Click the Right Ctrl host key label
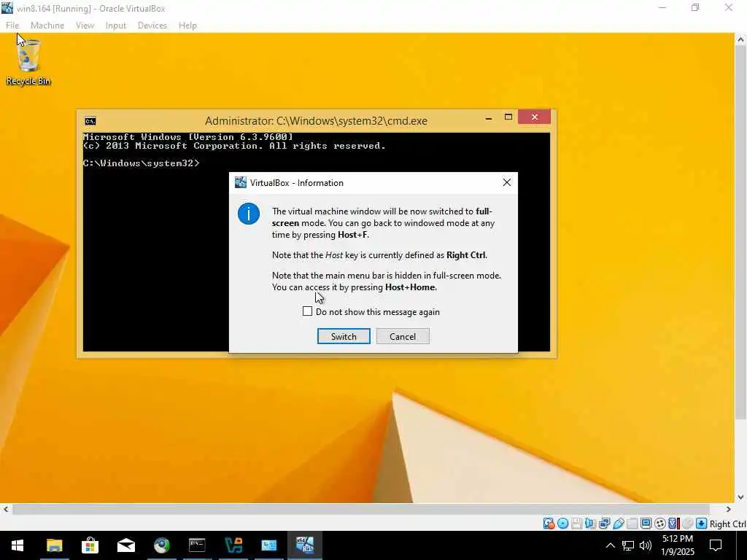Viewport: 747px width, 560px height. coord(727,524)
